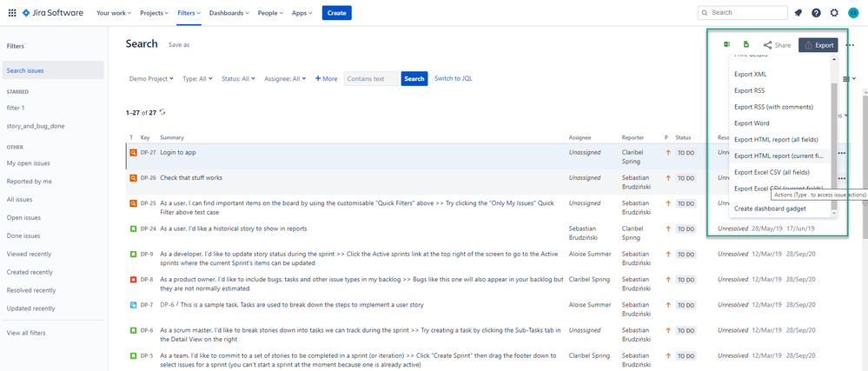This screenshot has width=868, height=371.
Task: Click the story icon for DP-24
Action: tap(133, 229)
